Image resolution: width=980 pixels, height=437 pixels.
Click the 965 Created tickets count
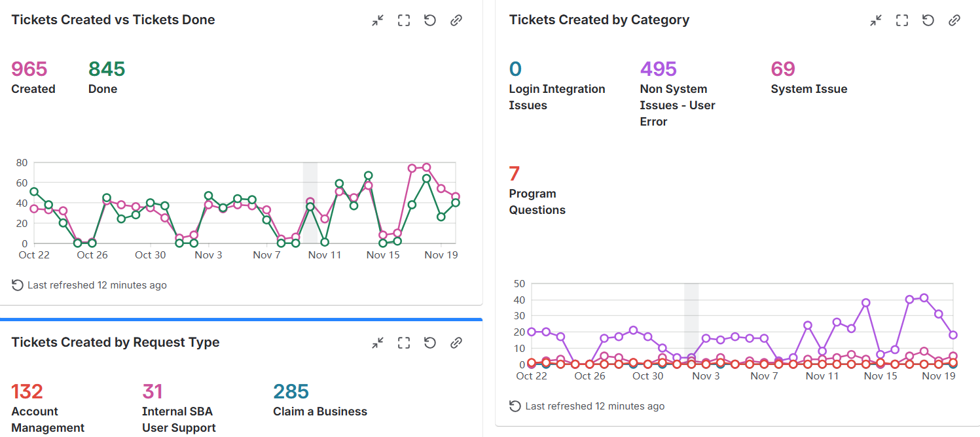(29, 69)
